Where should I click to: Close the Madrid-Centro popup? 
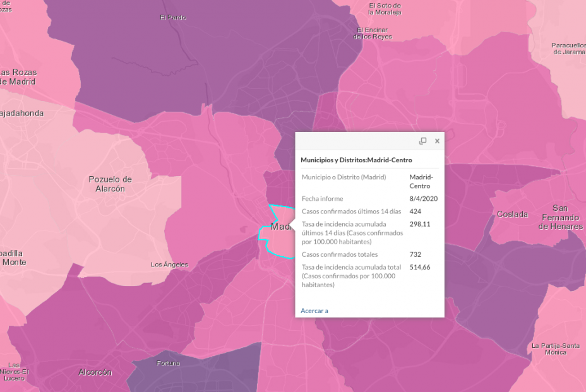click(x=436, y=141)
